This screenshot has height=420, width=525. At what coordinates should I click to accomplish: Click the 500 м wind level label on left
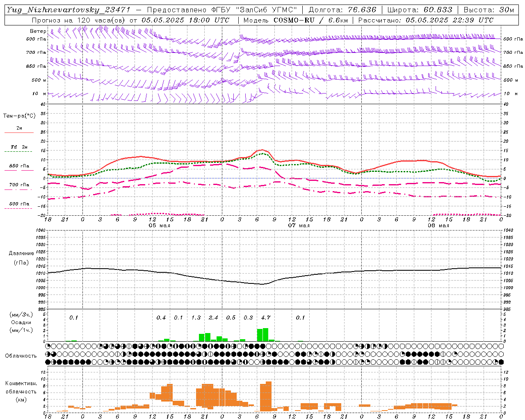pyautogui.click(x=39, y=80)
